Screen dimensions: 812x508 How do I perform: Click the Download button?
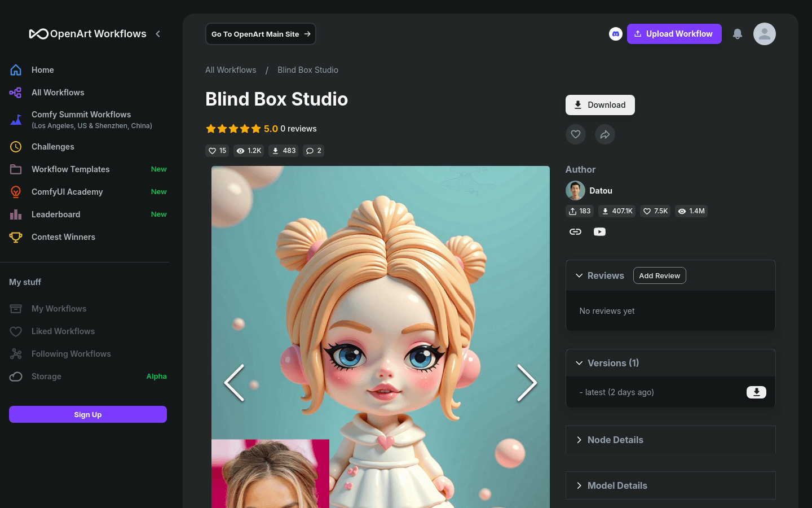point(600,105)
